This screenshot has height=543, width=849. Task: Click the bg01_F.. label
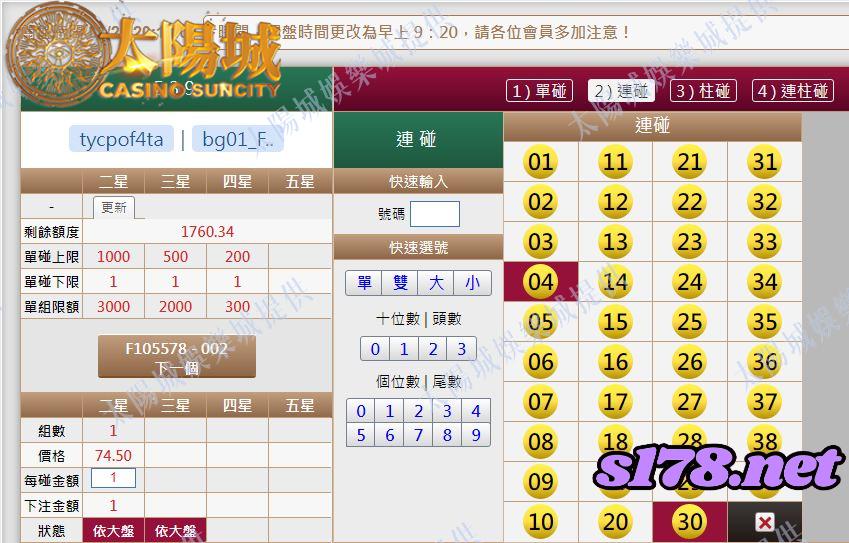238,139
